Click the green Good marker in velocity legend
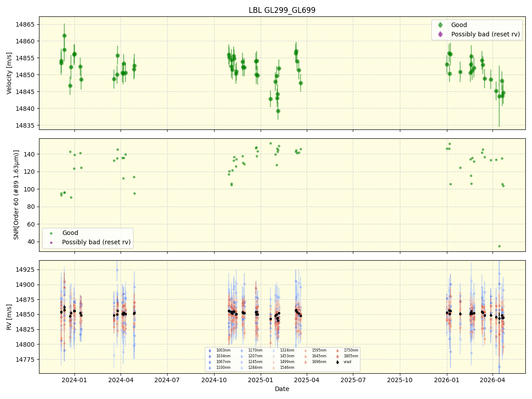This screenshot has height=399, width=532. coord(440,25)
